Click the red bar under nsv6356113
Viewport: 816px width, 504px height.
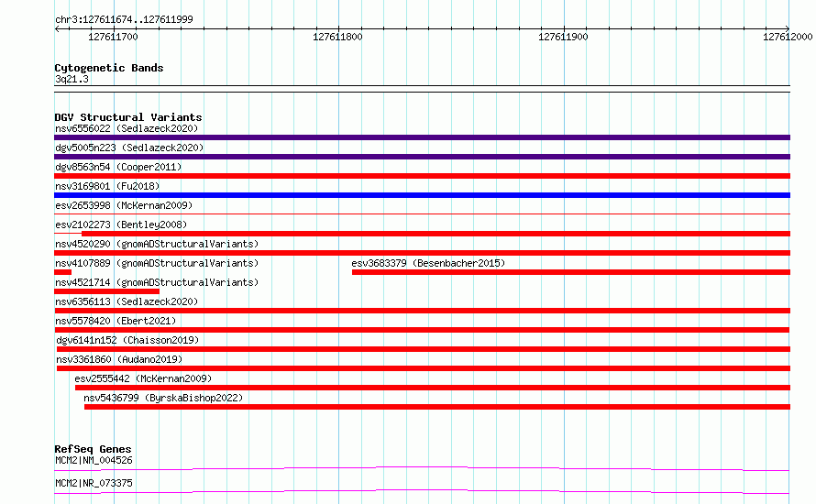point(422,311)
